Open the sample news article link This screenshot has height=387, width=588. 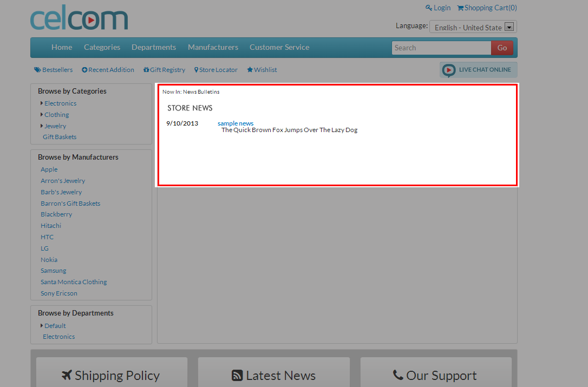click(236, 123)
